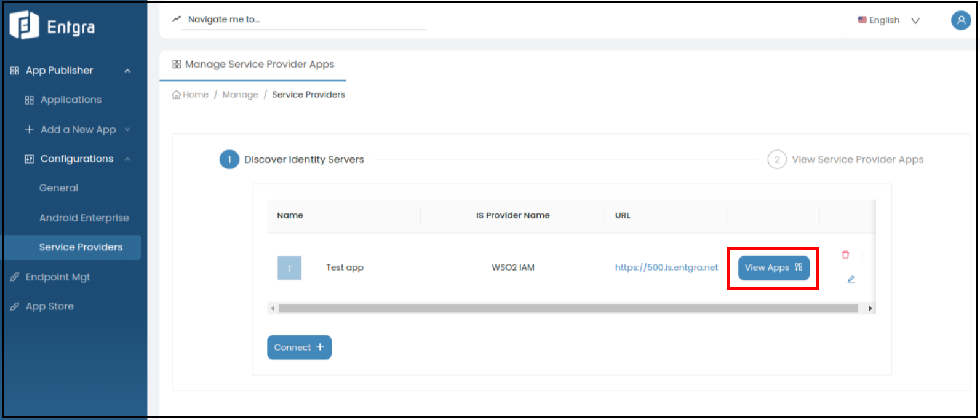Click the horizontal table scrollbar
The width and height of the screenshot is (980, 420).
[x=568, y=309]
